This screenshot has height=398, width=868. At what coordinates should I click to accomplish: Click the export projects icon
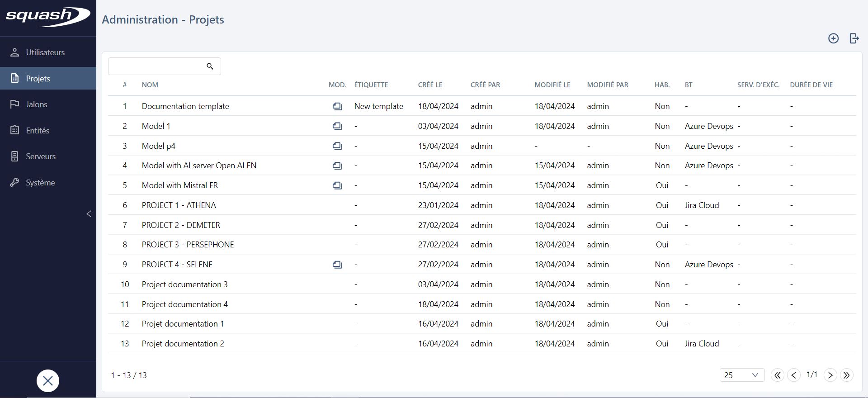pos(854,38)
